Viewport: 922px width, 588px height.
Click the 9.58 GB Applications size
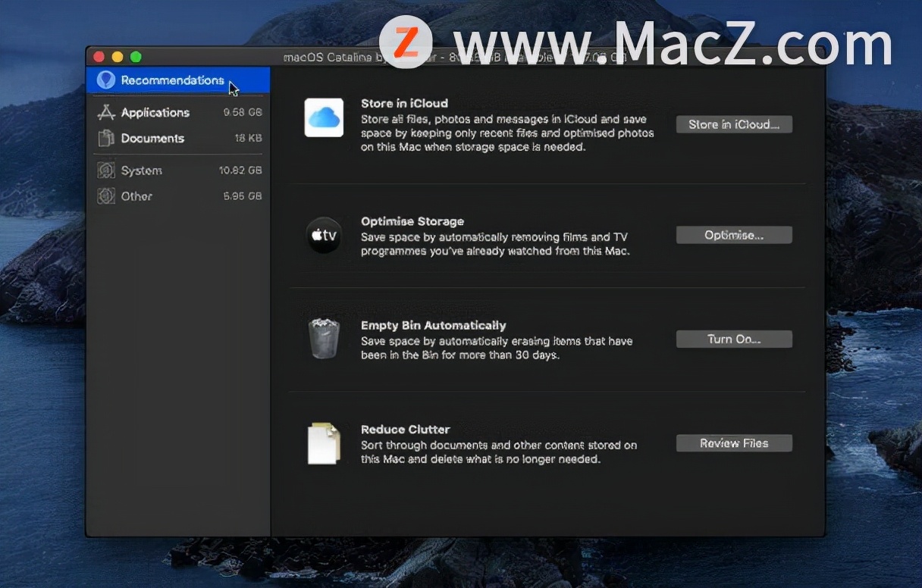[x=243, y=112]
